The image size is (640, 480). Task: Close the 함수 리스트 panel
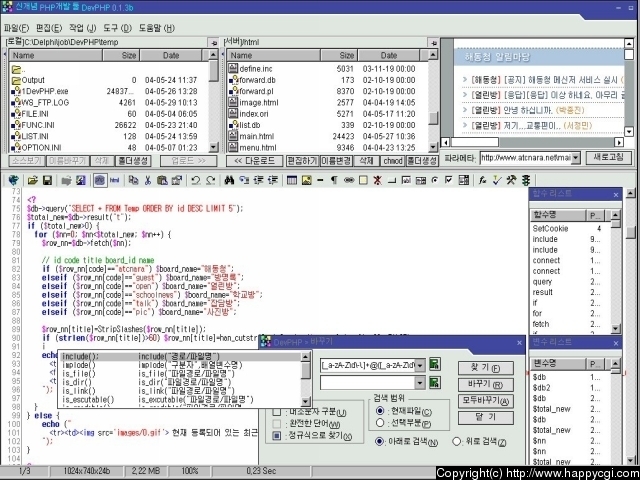(x=616, y=195)
